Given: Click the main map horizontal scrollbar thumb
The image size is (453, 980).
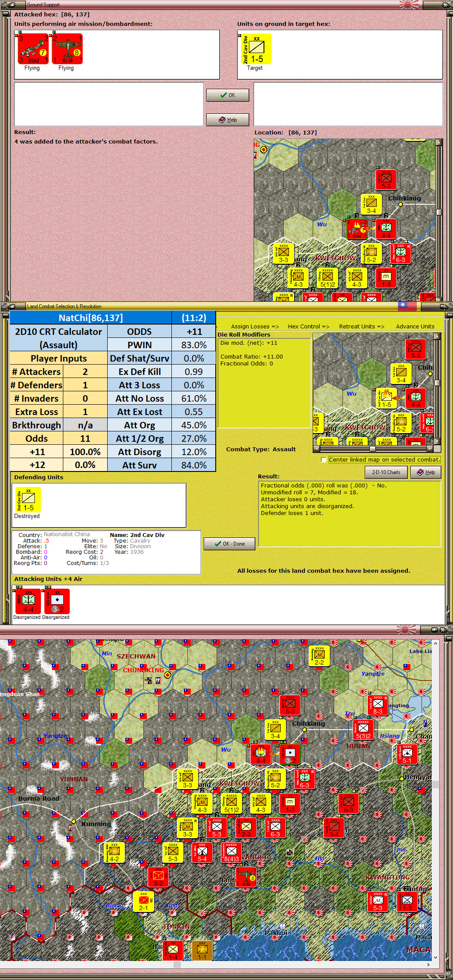Looking at the screenshot, I should click(177, 965).
